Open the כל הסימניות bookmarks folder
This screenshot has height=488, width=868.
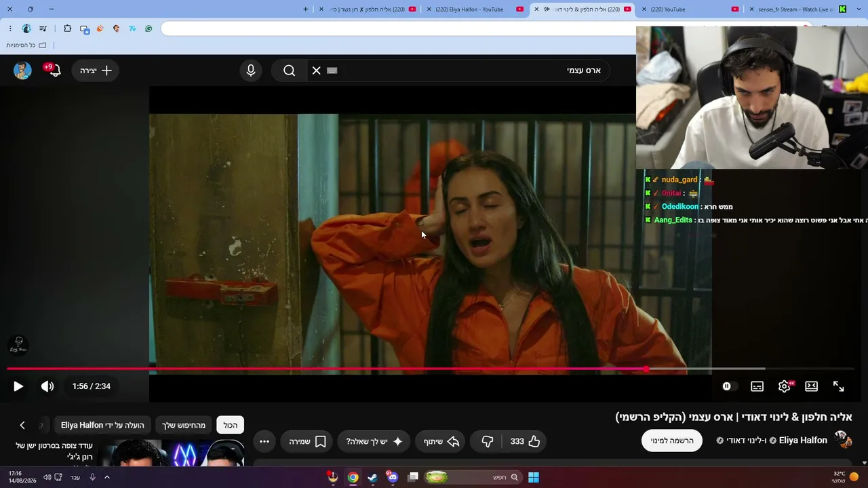pos(26,45)
